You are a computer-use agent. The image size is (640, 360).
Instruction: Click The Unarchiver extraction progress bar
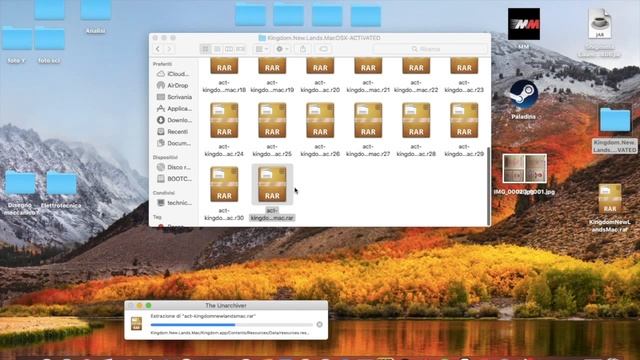(231, 324)
